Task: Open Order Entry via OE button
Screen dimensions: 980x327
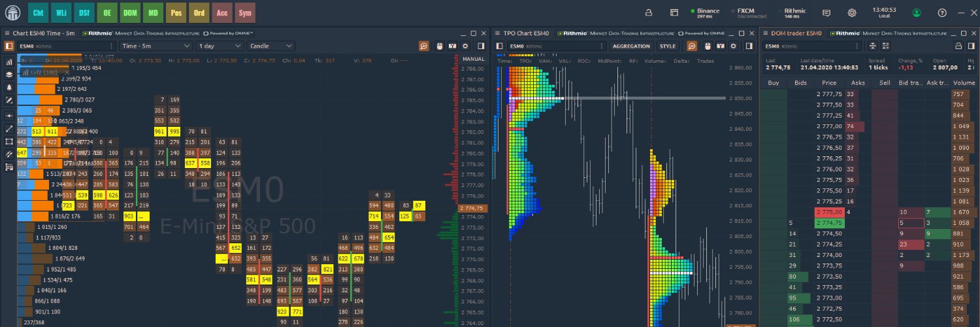Action: 107,12
